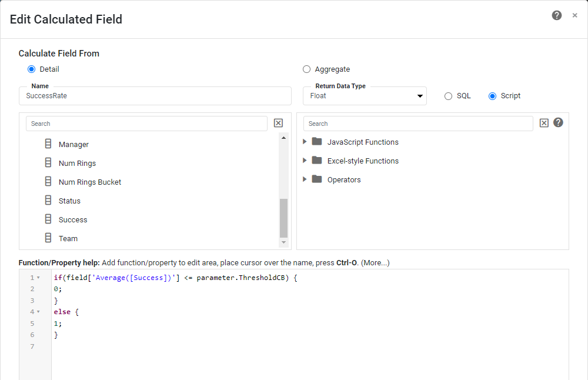Click the JavaScript Functions folder icon
The width and height of the screenshot is (588, 380).
(317, 141)
